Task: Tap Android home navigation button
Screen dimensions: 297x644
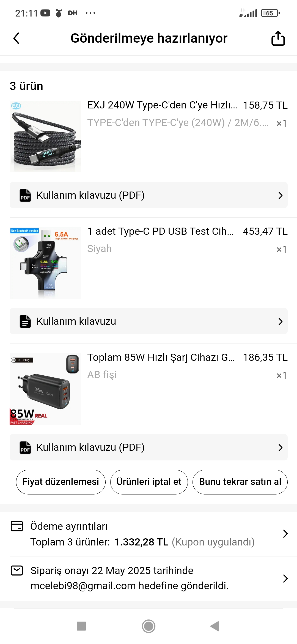Action: pyautogui.click(x=148, y=626)
